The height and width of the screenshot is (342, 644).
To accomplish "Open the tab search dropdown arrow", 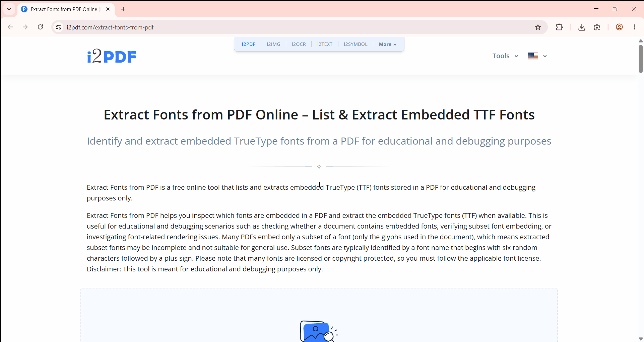I will click(9, 9).
